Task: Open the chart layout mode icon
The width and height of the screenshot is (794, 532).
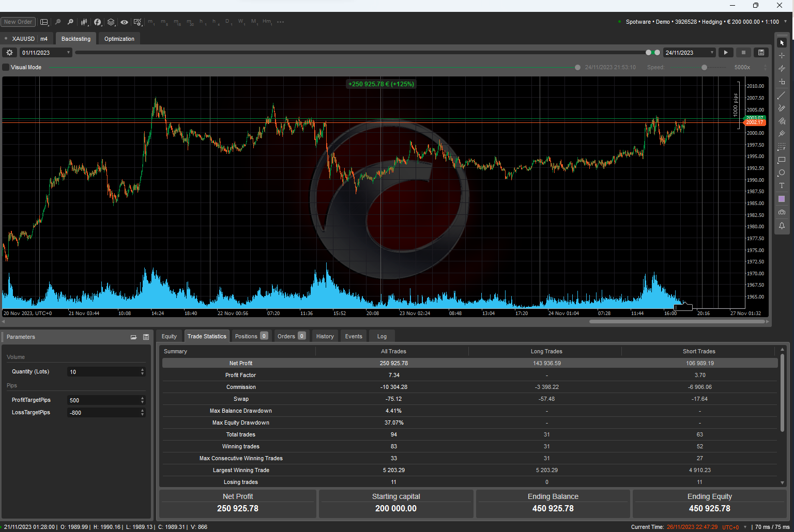Action: coord(44,22)
